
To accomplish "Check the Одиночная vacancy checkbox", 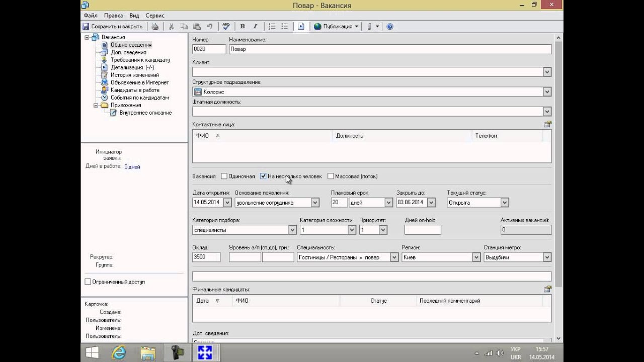I will pos(224,176).
